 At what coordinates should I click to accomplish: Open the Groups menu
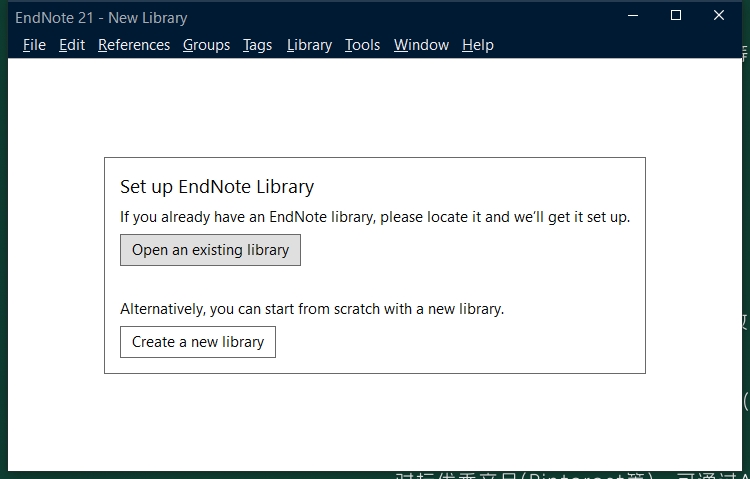[x=206, y=45]
